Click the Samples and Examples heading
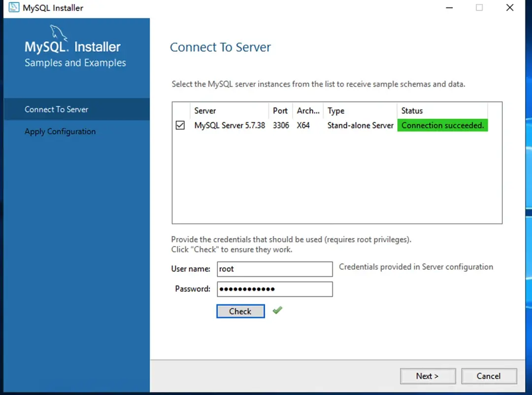The width and height of the screenshot is (532, 395). [x=75, y=63]
